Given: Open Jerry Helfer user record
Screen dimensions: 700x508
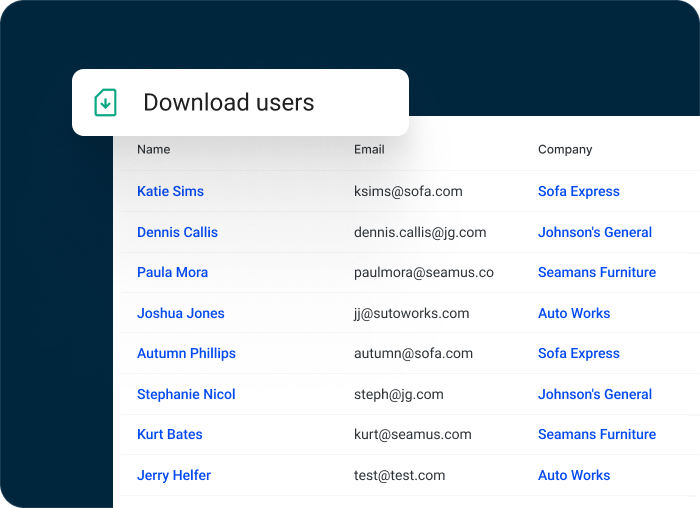Looking at the screenshot, I should [x=173, y=475].
